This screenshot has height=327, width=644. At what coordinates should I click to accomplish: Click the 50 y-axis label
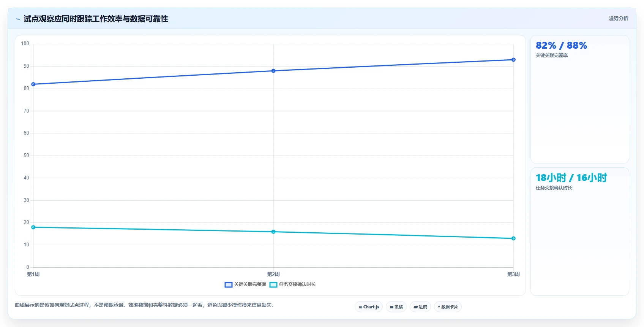(26, 156)
